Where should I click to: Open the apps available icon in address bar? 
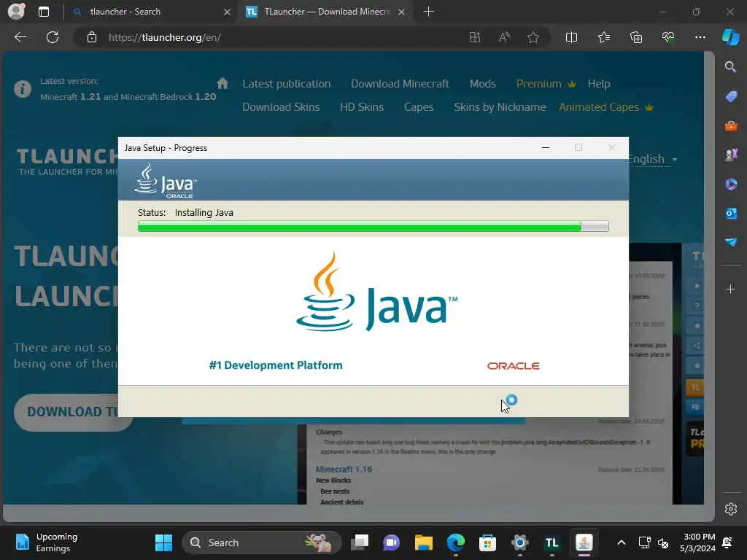pyautogui.click(x=474, y=37)
